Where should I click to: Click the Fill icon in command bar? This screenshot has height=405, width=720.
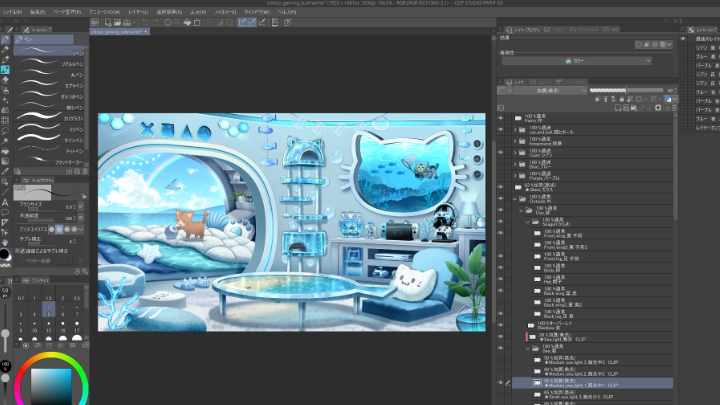point(187,22)
